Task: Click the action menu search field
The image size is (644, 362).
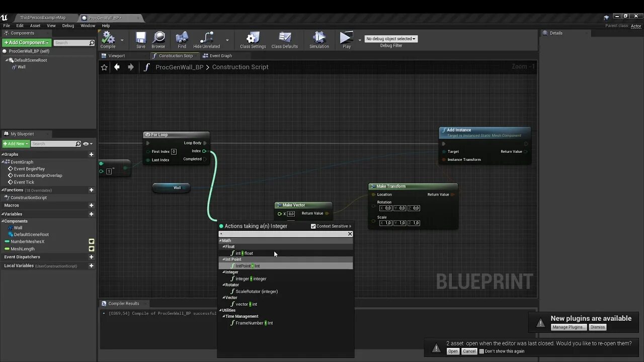Action: tap(283, 234)
